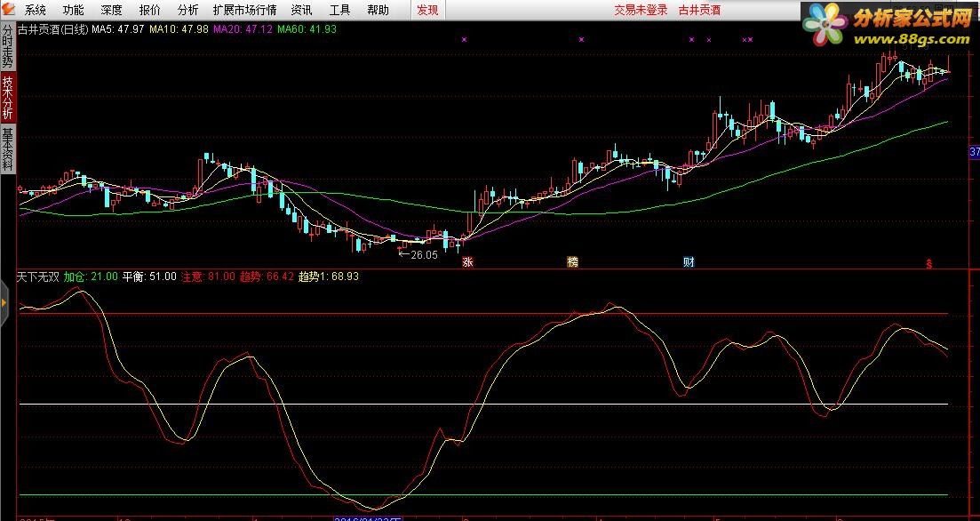The width and height of the screenshot is (980, 521).
Task: Click the purple x marker directly above 涨 icon
Action: pyautogui.click(x=464, y=39)
